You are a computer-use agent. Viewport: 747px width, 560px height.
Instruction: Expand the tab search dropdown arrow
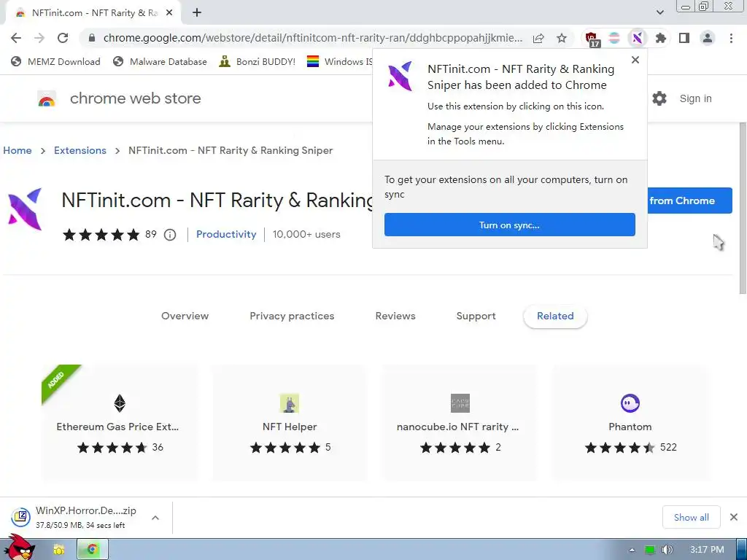(659, 13)
